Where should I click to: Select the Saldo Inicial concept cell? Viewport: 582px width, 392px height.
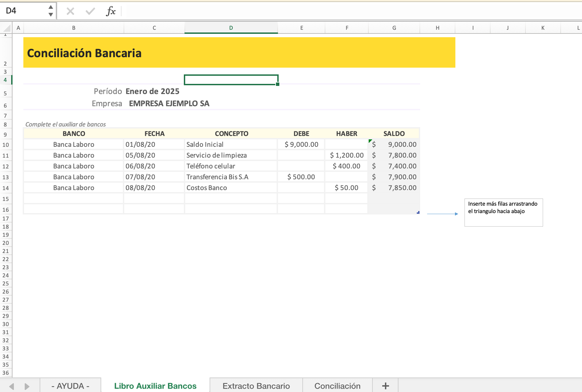click(231, 144)
